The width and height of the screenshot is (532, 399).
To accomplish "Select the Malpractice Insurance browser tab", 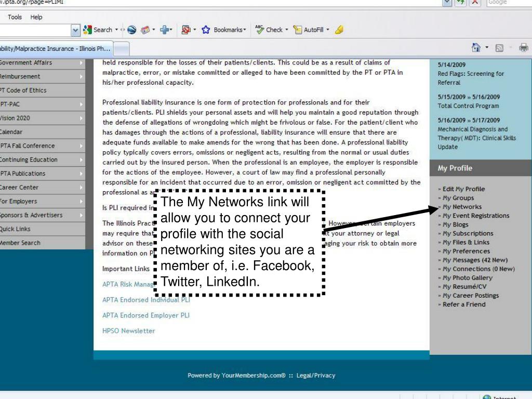I will point(56,48).
